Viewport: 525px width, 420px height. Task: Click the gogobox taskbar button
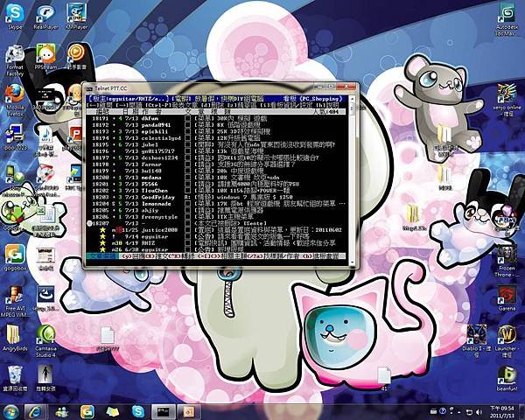(x=87, y=412)
